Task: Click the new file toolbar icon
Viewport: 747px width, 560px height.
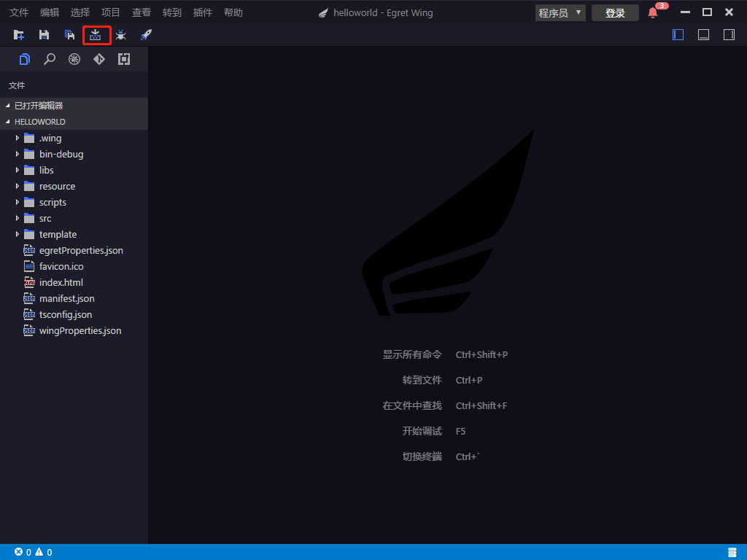Action: (x=18, y=35)
